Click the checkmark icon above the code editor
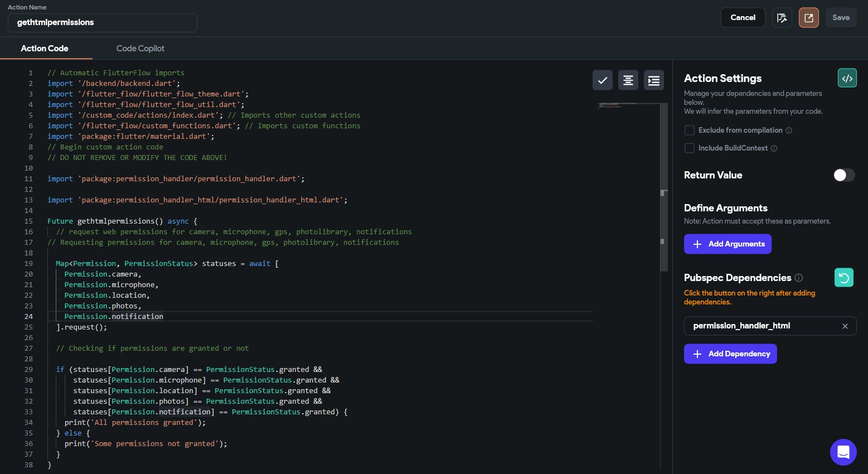This screenshot has height=474, width=868. (602, 80)
